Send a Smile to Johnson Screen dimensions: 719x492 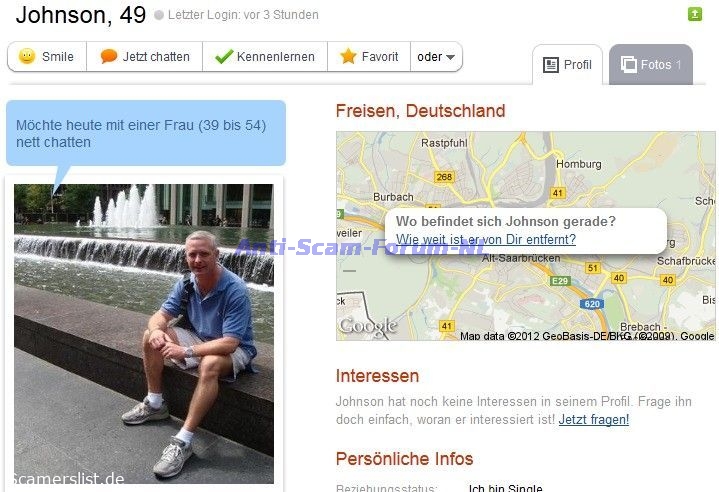coord(47,56)
